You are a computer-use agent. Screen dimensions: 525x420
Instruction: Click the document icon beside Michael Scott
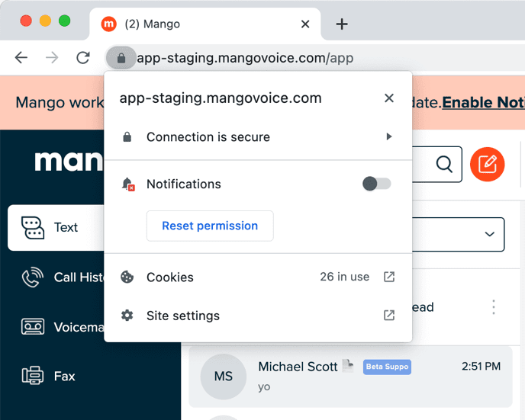click(348, 366)
